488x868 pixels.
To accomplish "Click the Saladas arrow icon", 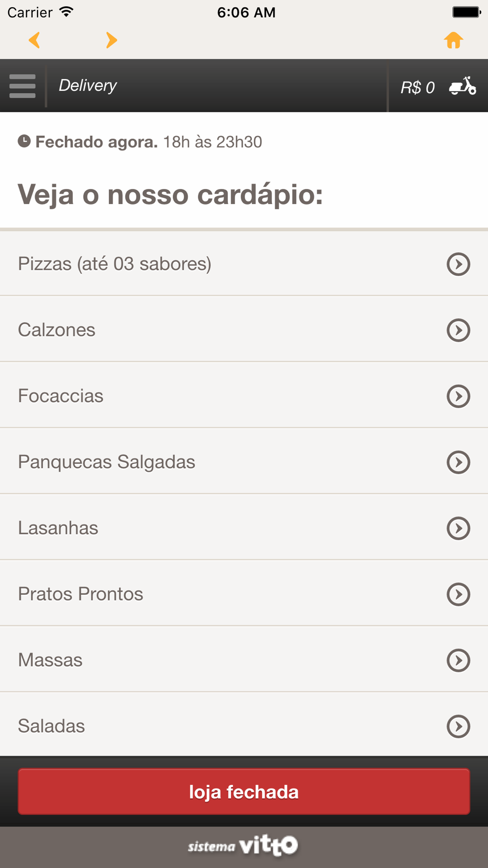I will coord(458,726).
